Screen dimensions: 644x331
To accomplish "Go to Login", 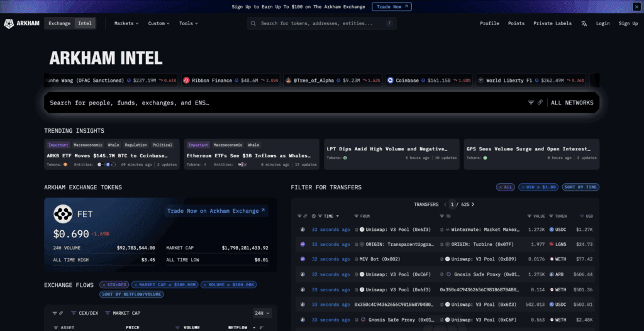I will click(x=603, y=23).
